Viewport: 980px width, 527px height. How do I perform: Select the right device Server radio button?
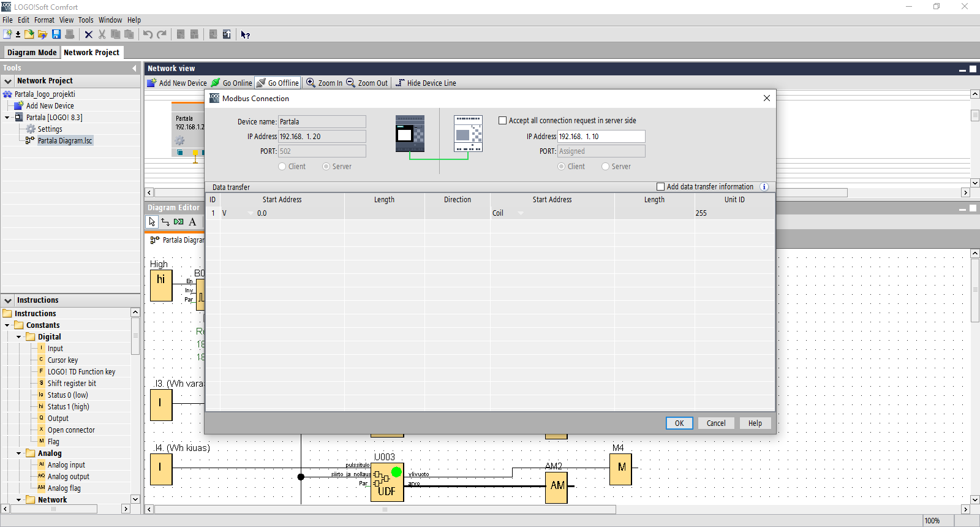[x=606, y=167]
